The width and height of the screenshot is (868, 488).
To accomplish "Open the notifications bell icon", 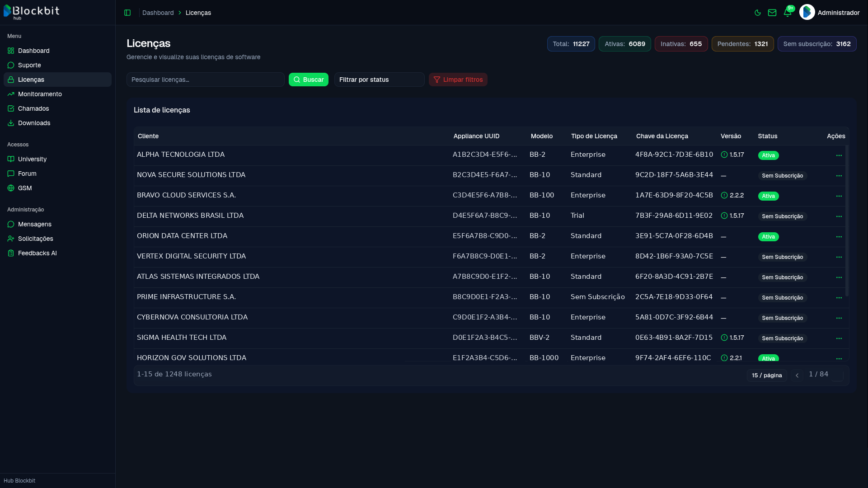I will [x=788, y=13].
